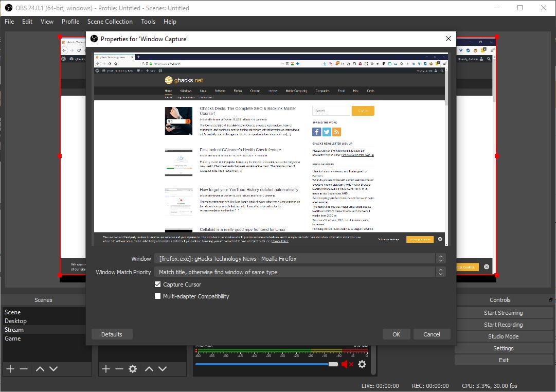Remove the selected source with the minus icon

[x=119, y=369]
